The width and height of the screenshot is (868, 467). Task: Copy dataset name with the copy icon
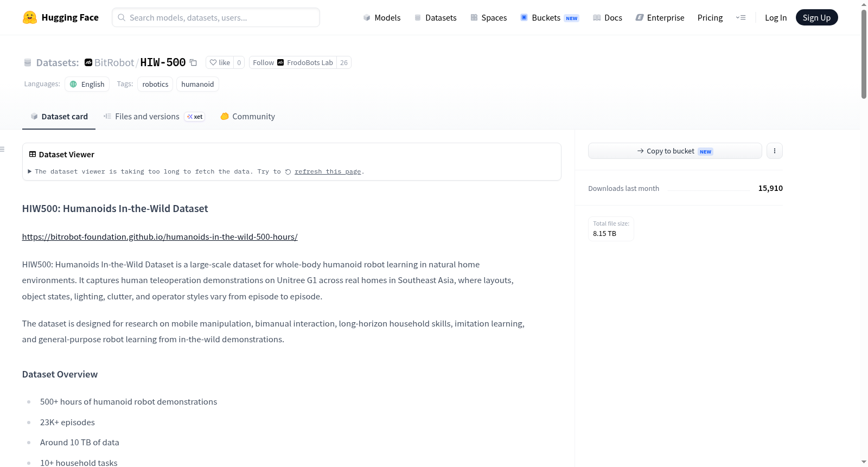(x=193, y=62)
